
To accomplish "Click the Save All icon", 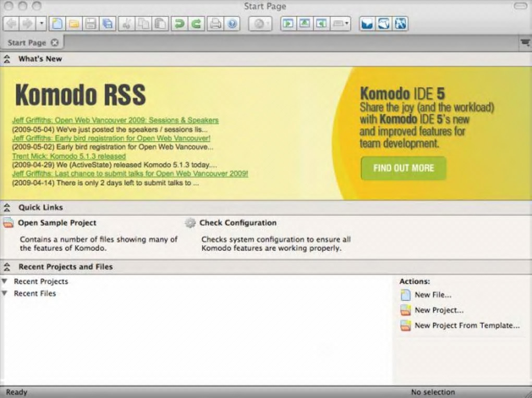I will click(107, 24).
